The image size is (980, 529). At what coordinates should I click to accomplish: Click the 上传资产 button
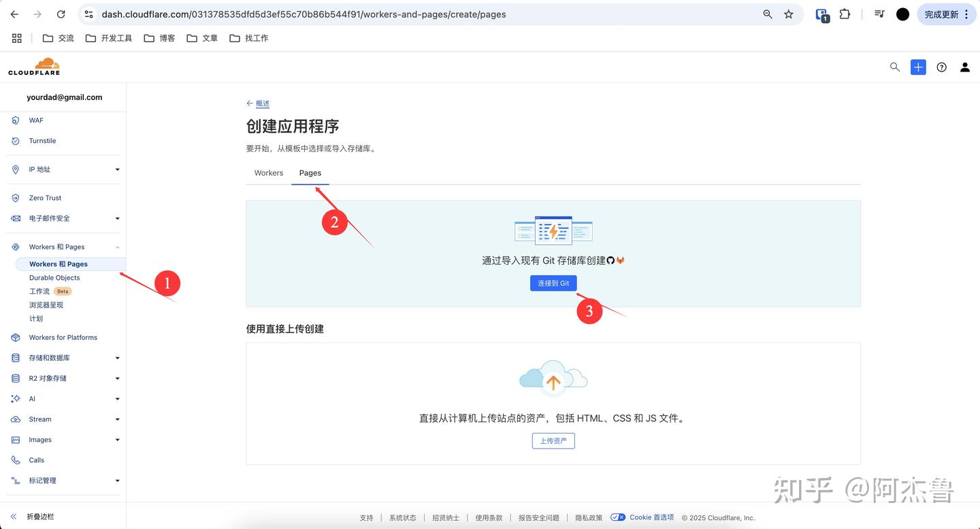pos(553,440)
